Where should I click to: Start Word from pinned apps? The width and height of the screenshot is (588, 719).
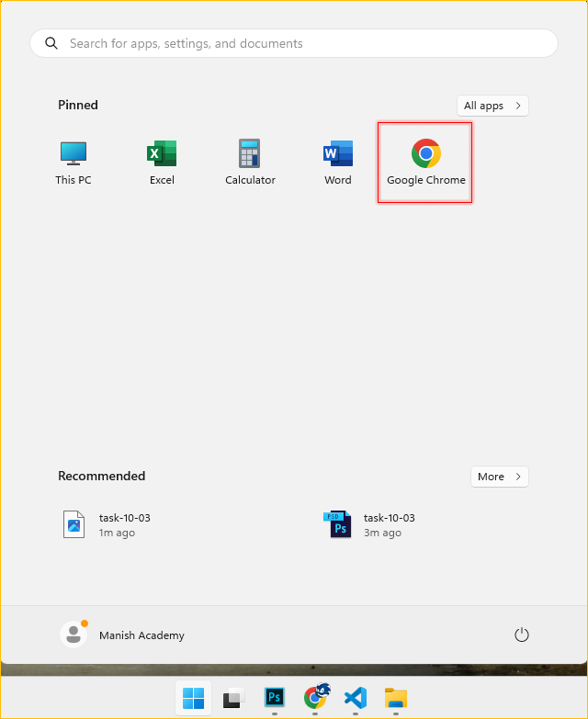(x=338, y=163)
